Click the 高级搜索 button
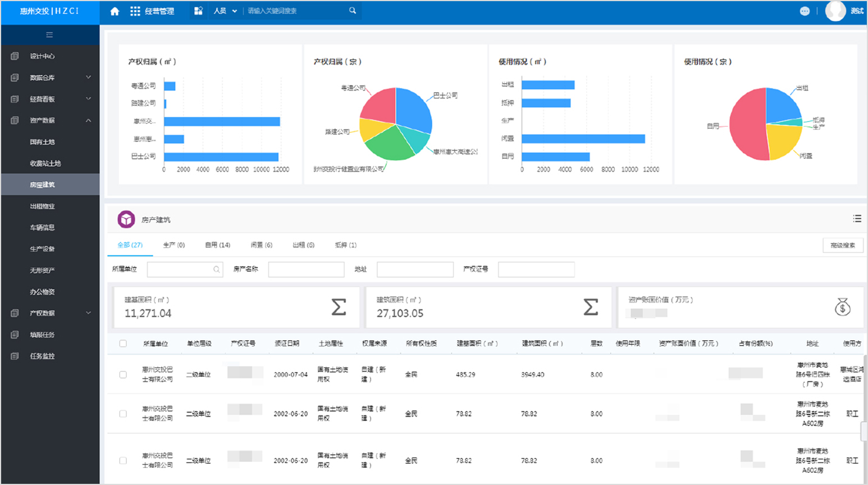 [x=842, y=245]
